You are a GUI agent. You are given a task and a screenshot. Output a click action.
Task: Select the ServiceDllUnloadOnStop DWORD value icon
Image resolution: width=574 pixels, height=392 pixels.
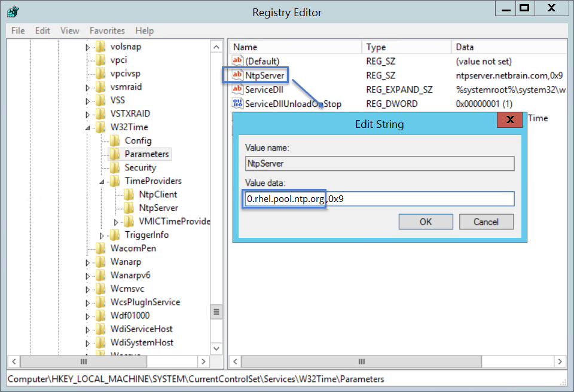pyautogui.click(x=237, y=103)
